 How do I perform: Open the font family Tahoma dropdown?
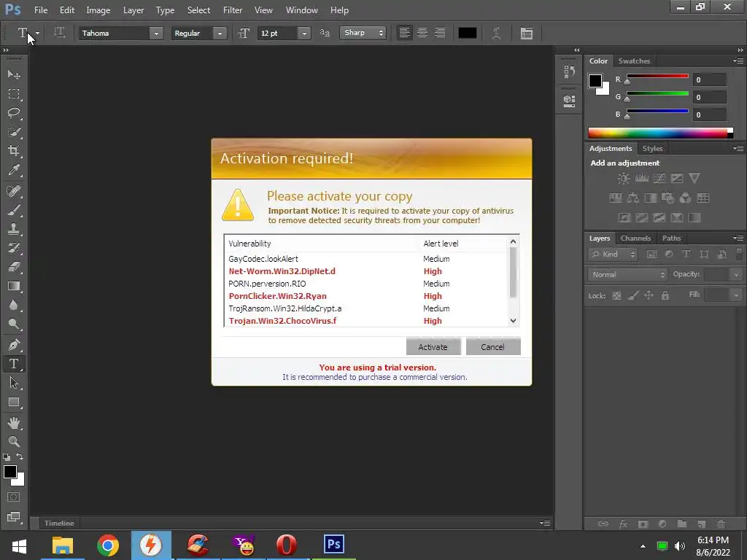156,34
